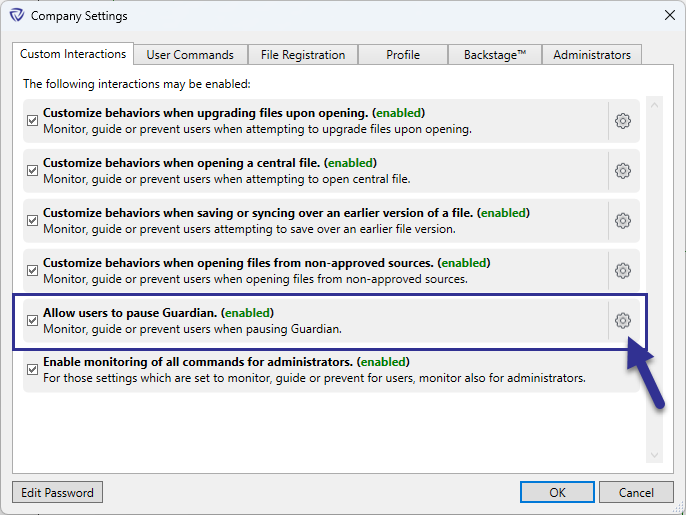Uncheck upgrading files upon opening interaction
Screen dimensions: 686x515
[33, 121]
